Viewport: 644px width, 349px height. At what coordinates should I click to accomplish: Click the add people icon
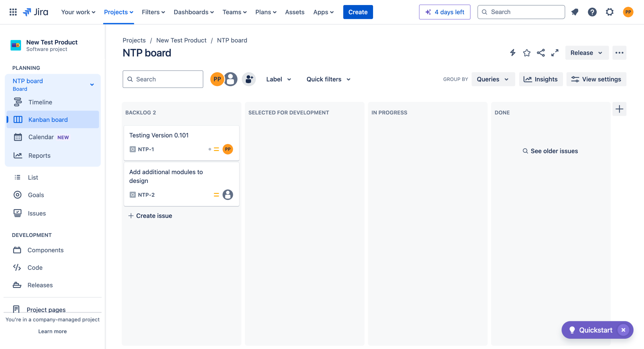(x=249, y=79)
